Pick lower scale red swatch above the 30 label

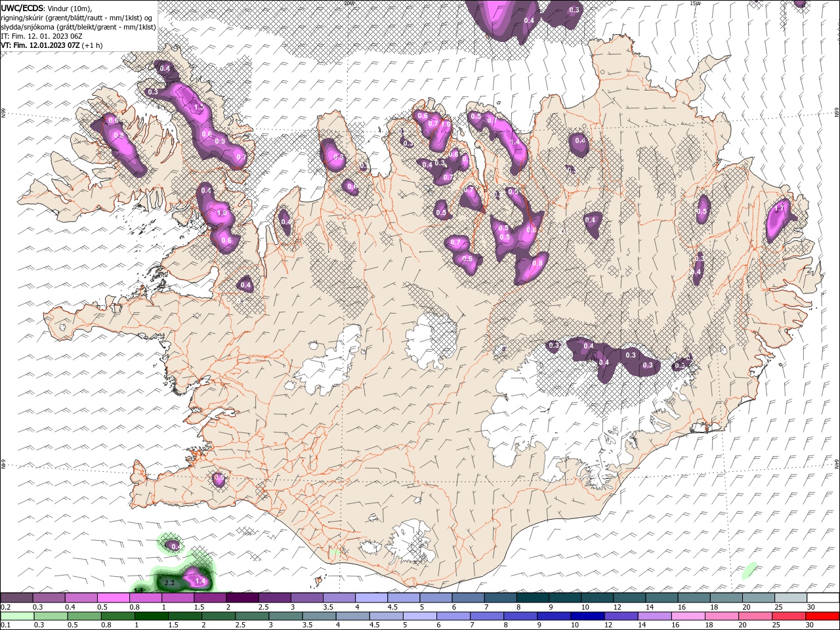click(x=822, y=616)
